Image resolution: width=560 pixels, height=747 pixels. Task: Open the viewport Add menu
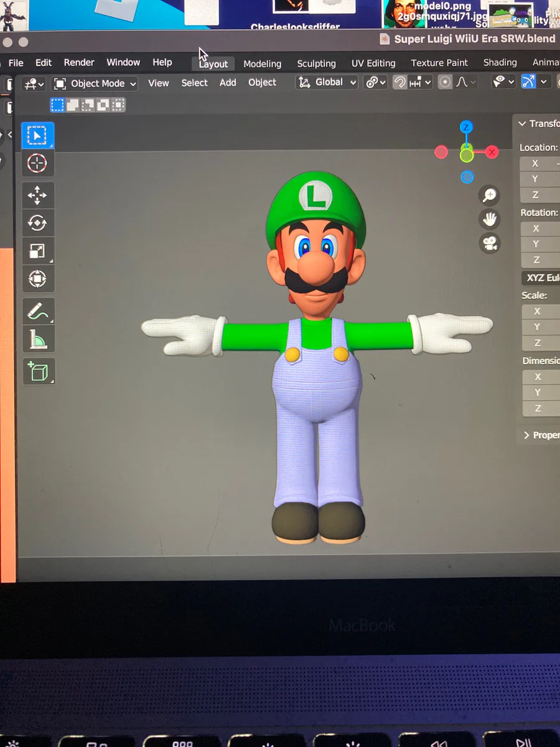(x=228, y=82)
